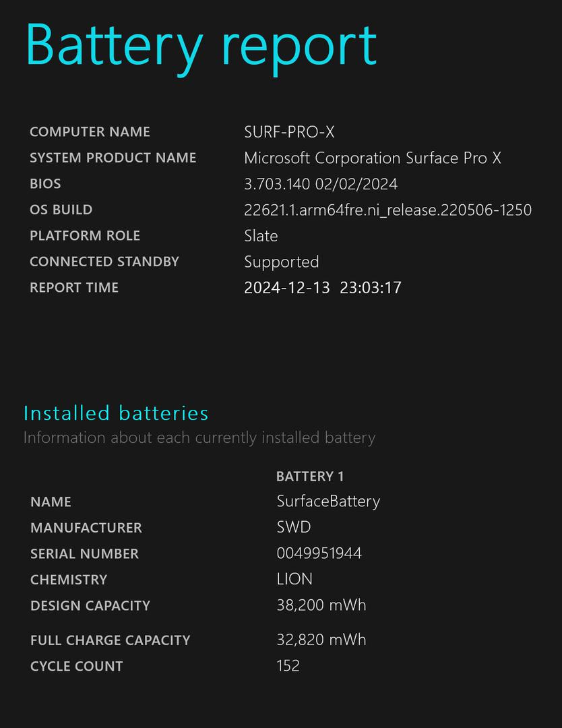Viewport: 562px width, 728px height.
Task: Click the OS build value 22621.1.arm64fre
Action: [x=387, y=210]
